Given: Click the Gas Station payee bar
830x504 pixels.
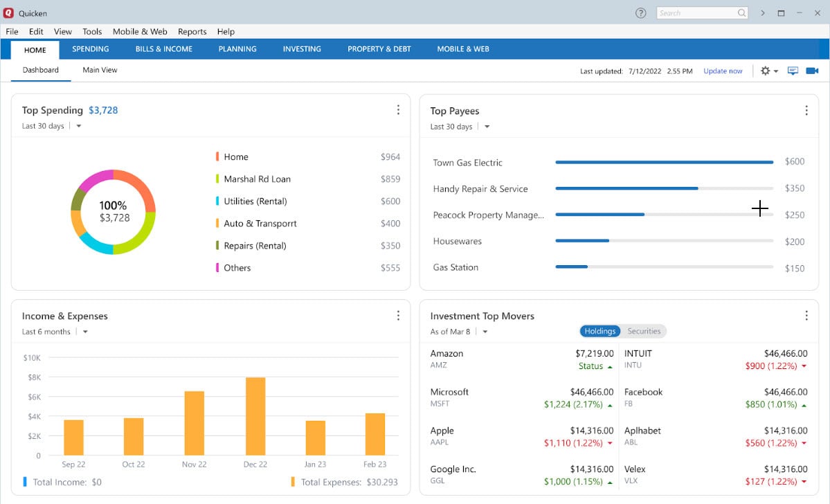Looking at the screenshot, I should click(665, 267).
